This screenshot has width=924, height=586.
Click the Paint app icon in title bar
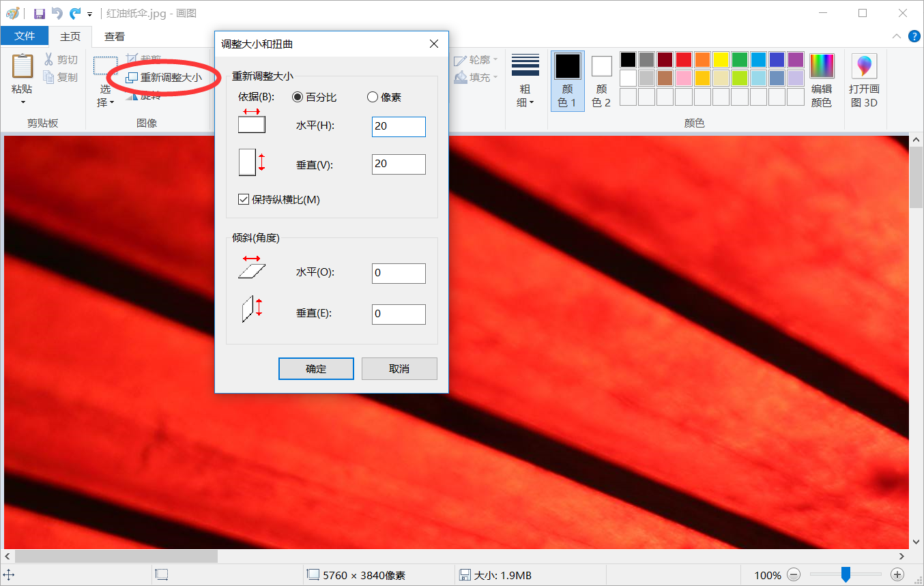pos(12,13)
